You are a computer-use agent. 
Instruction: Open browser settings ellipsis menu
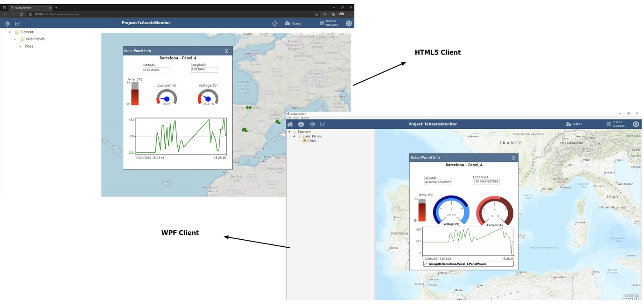click(350, 14)
